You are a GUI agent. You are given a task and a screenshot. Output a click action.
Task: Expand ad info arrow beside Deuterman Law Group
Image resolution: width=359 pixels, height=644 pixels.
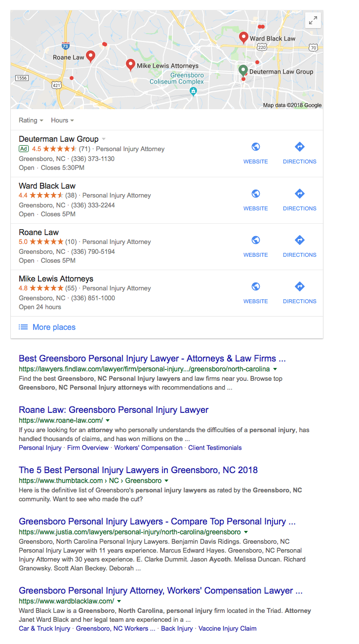pos(104,139)
